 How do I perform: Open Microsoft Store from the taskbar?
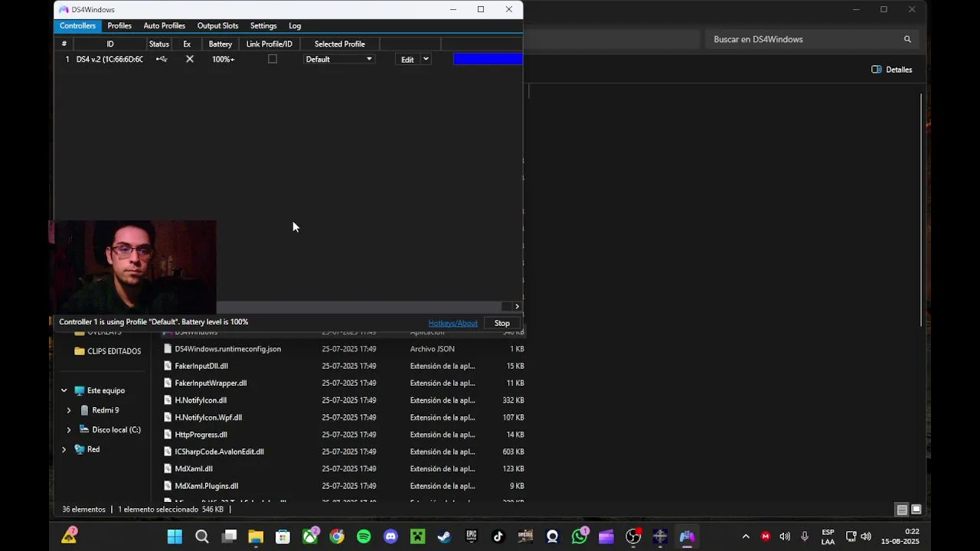283,536
